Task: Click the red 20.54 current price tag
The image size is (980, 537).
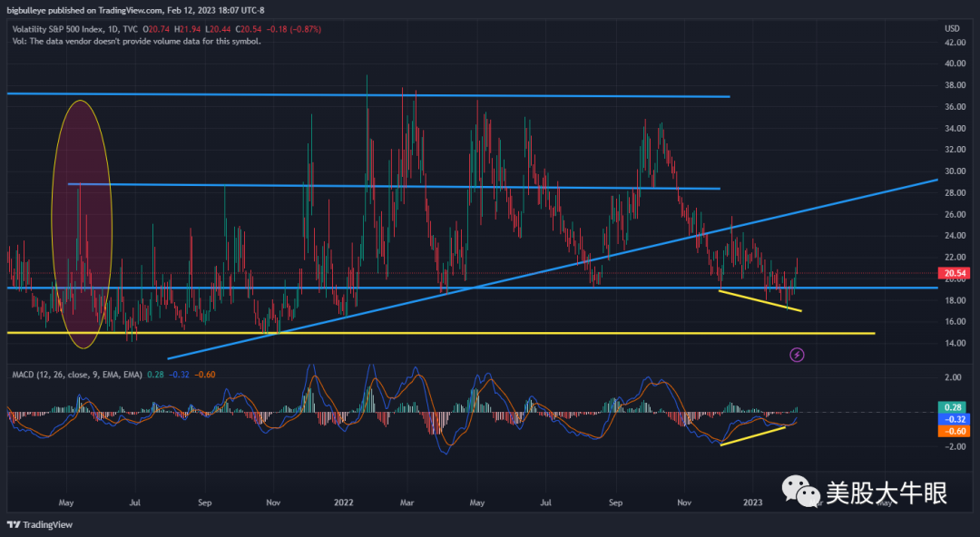Action: (x=955, y=273)
